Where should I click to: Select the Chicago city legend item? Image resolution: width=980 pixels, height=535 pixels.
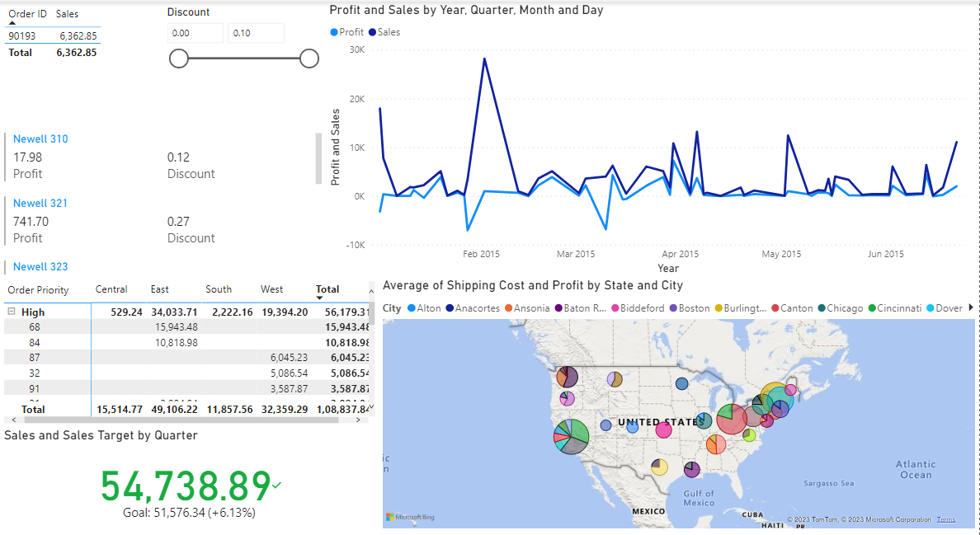(839, 308)
